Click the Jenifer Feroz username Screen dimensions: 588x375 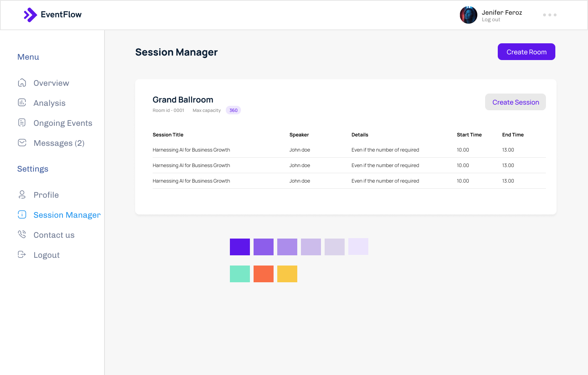(x=502, y=12)
